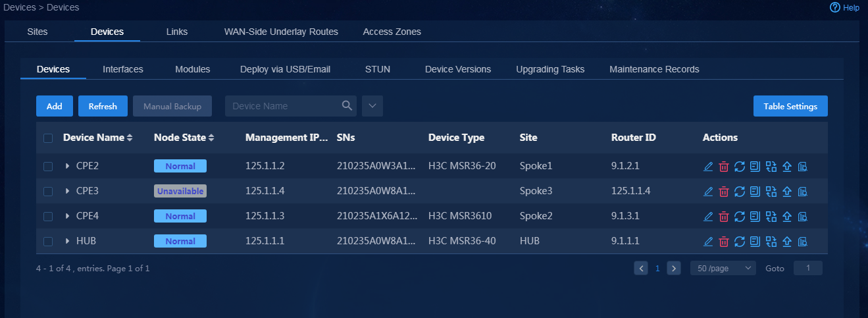Open the WAN-Side Underlay Routes tab

(x=281, y=32)
